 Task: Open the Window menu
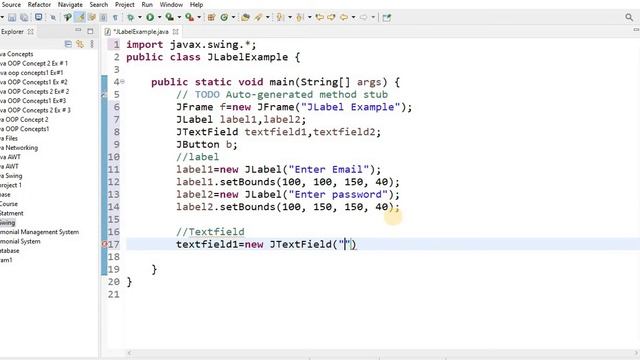(171, 4)
